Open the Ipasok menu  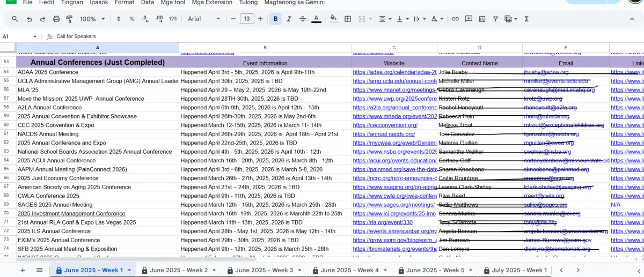99,3
